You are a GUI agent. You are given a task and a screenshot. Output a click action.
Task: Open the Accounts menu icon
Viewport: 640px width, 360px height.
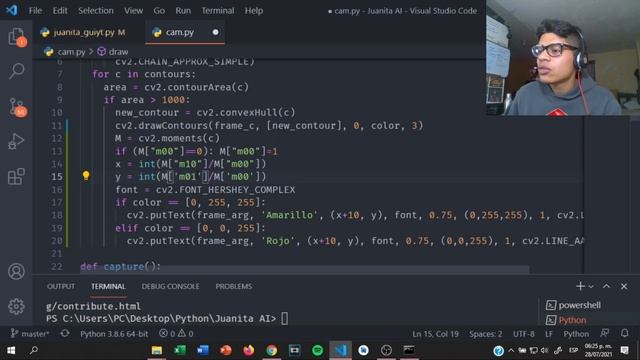coord(16,271)
